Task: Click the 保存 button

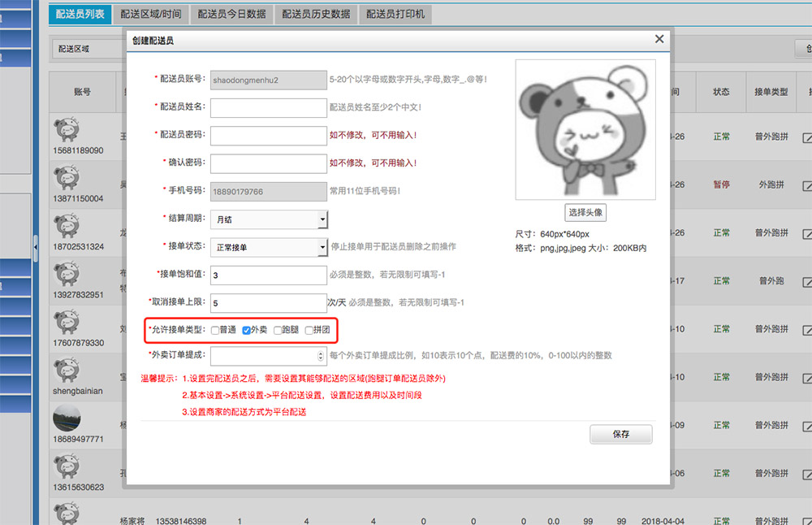Action: 620,434
